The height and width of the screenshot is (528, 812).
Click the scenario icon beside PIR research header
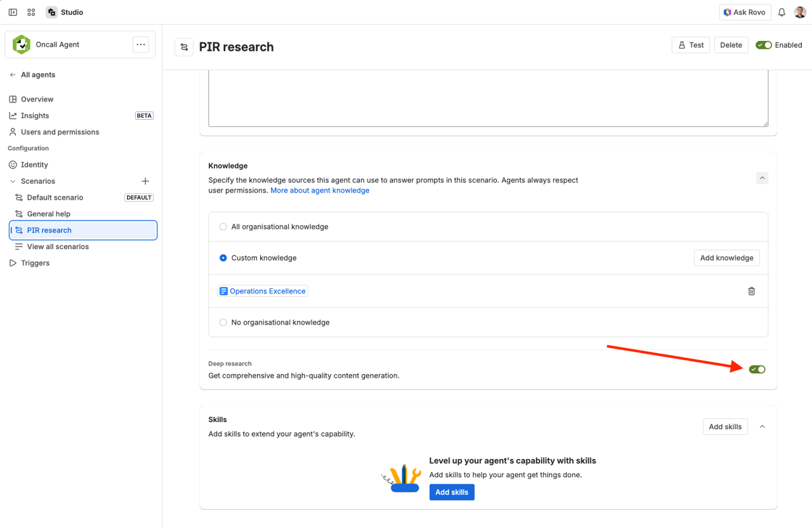[x=183, y=47]
